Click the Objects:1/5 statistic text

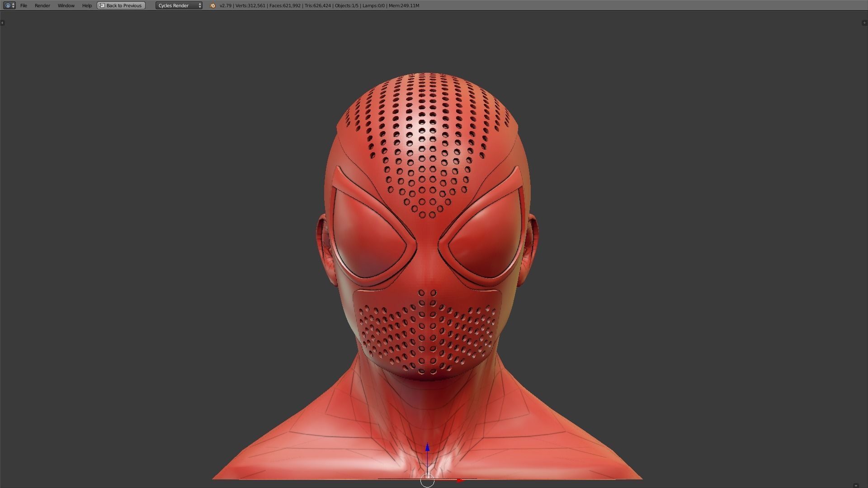pyautogui.click(x=347, y=5)
